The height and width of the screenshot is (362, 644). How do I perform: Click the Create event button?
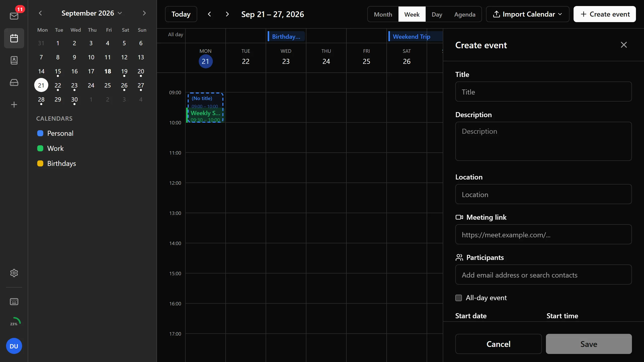click(605, 14)
